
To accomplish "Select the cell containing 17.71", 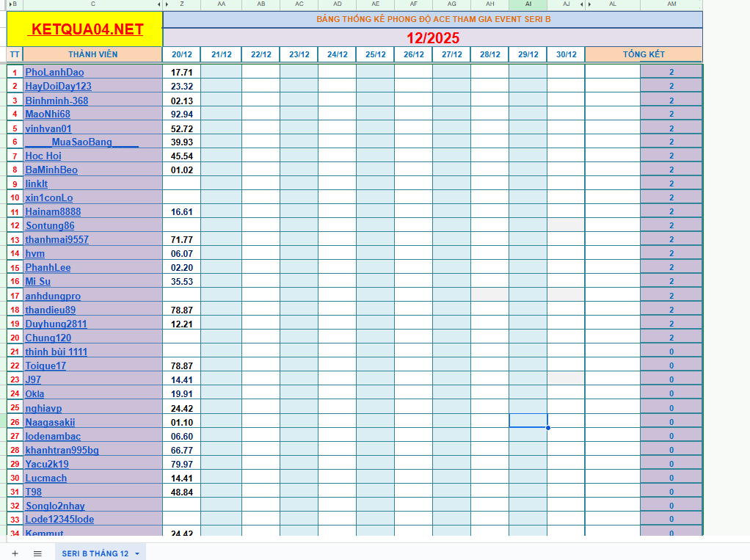I will (x=181, y=72).
